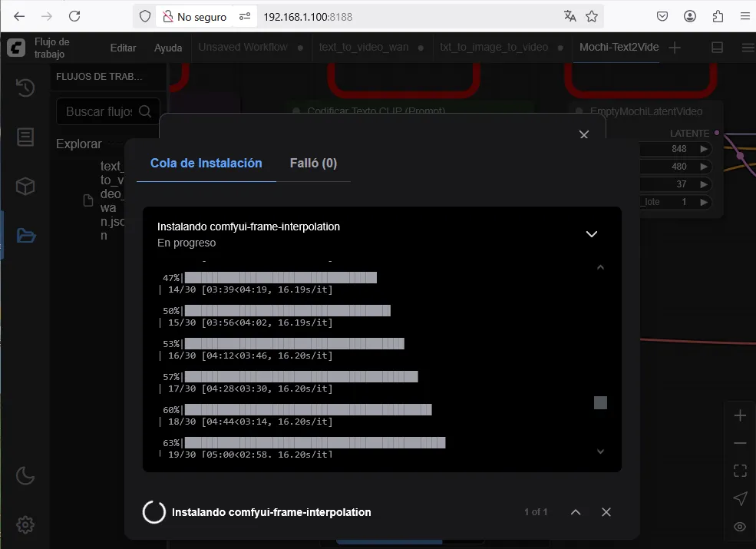756x549 pixels.
Task: Open the Ayuda menu
Action: pyautogui.click(x=168, y=48)
